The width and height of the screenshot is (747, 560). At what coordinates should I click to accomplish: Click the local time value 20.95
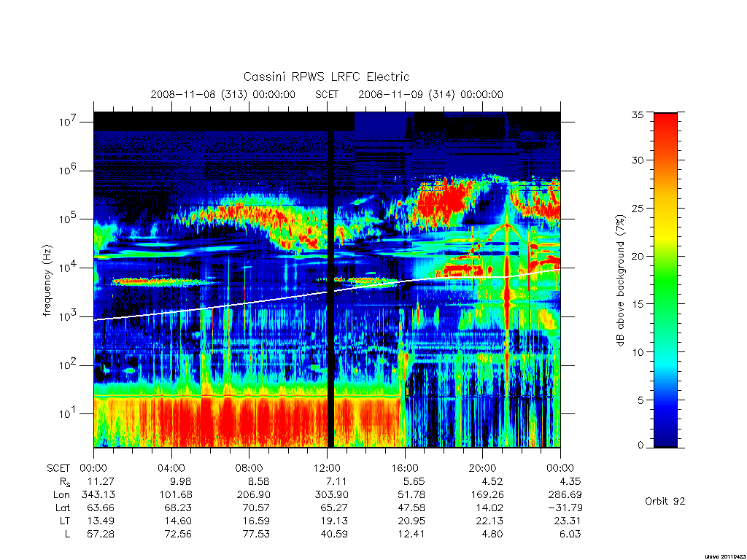click(x=411, y=521)
